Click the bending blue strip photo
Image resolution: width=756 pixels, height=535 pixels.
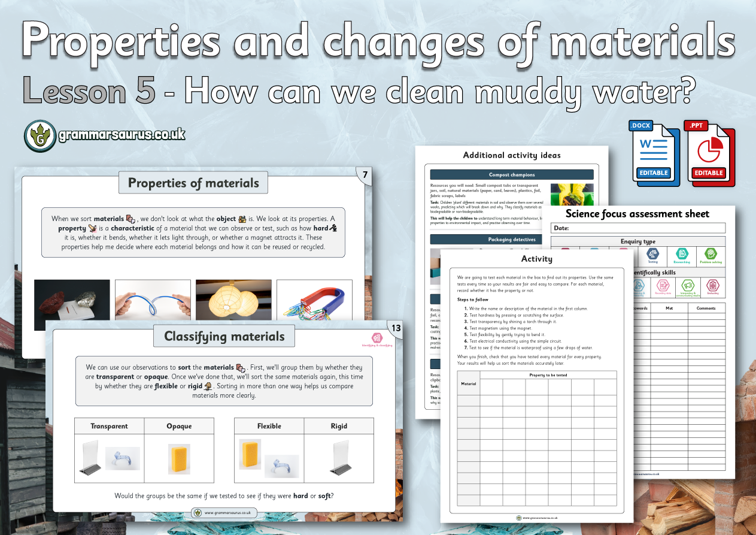coord(153,301)
